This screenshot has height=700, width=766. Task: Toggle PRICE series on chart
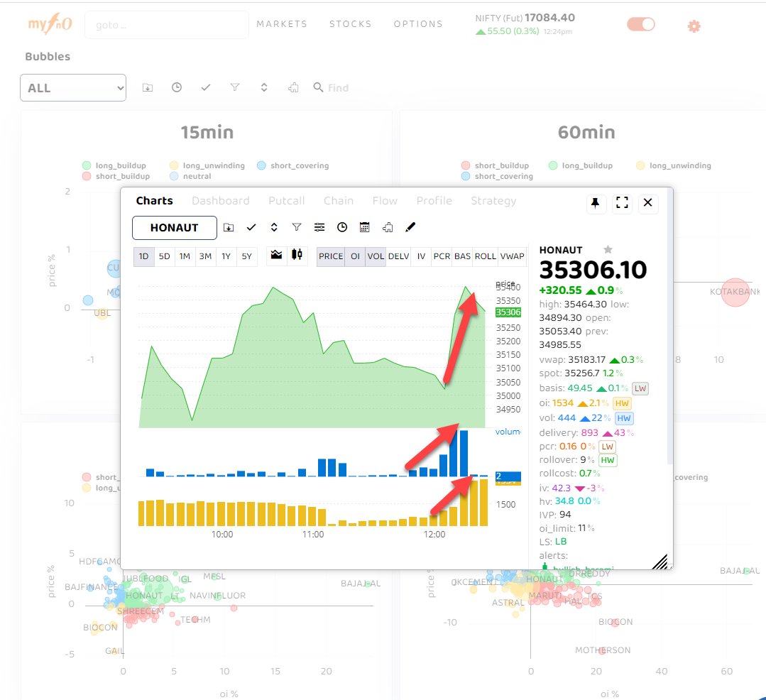(331, 256)
